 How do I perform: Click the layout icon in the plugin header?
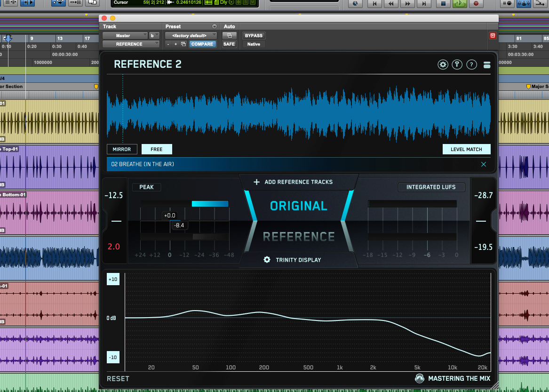click(487, 65)
